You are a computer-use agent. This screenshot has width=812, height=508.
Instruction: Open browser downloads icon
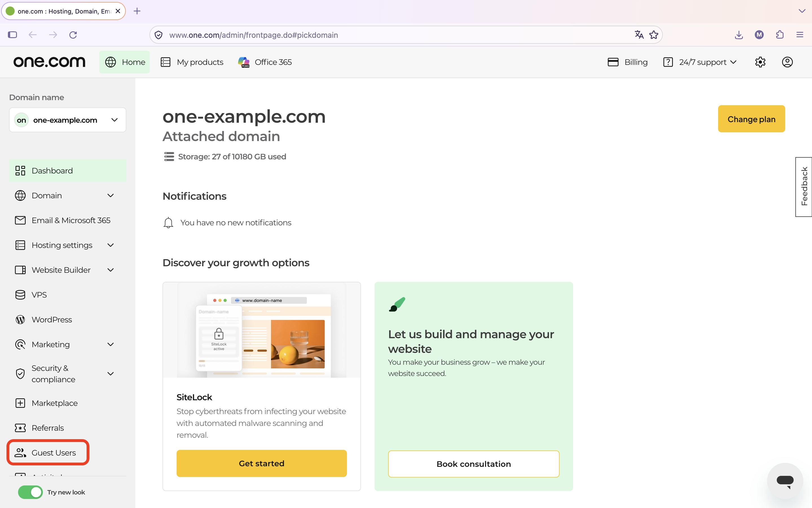pyautogui.click(x=739, y=35)
